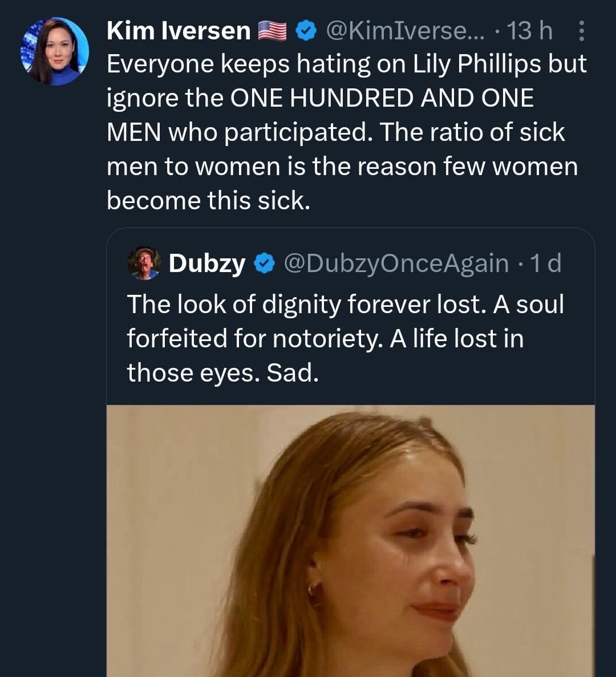616x677 pixels.
Task: Open the quoted post's photo of the woman
Action: pyautogui.click(x=350, y=541)
